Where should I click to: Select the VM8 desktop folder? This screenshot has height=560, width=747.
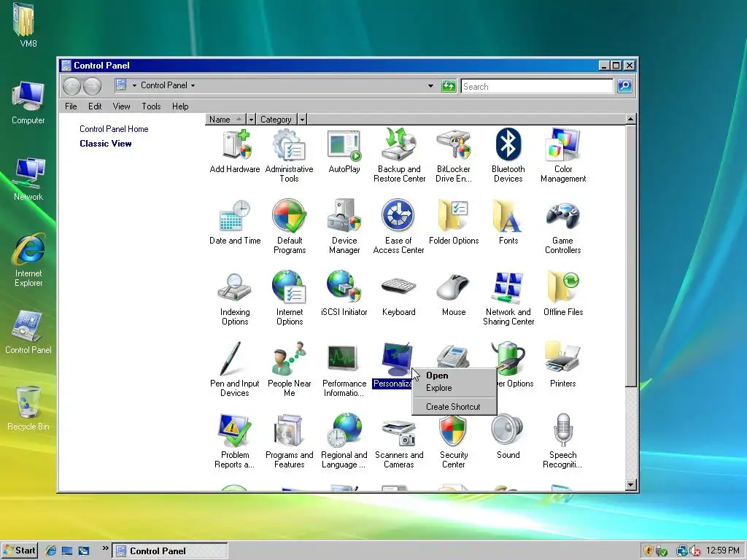24,25
